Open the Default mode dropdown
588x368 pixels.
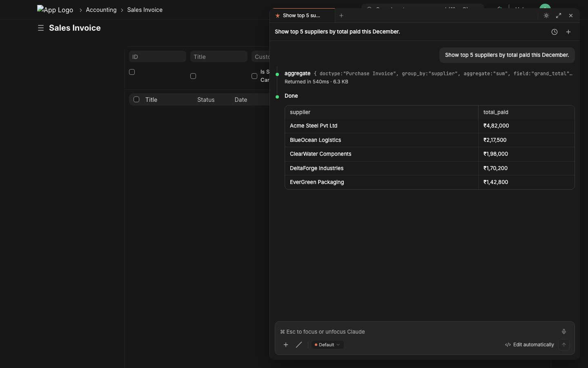point(327,345)
